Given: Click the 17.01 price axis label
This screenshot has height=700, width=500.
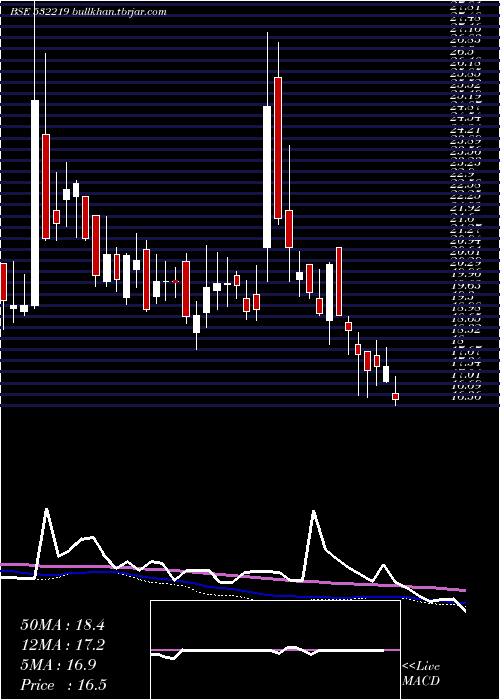Looking at the screenshot, I should [465, 374].
